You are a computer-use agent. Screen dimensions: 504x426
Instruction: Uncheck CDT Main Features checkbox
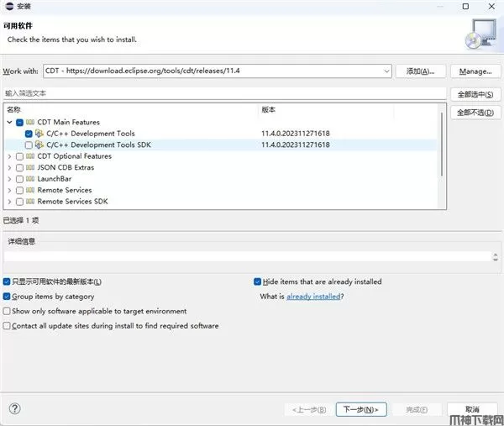coord(19,123)
